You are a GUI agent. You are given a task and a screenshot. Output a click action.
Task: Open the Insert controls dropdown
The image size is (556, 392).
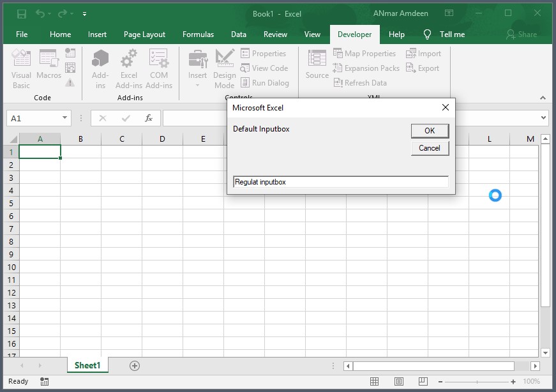[x=197, y=70]
